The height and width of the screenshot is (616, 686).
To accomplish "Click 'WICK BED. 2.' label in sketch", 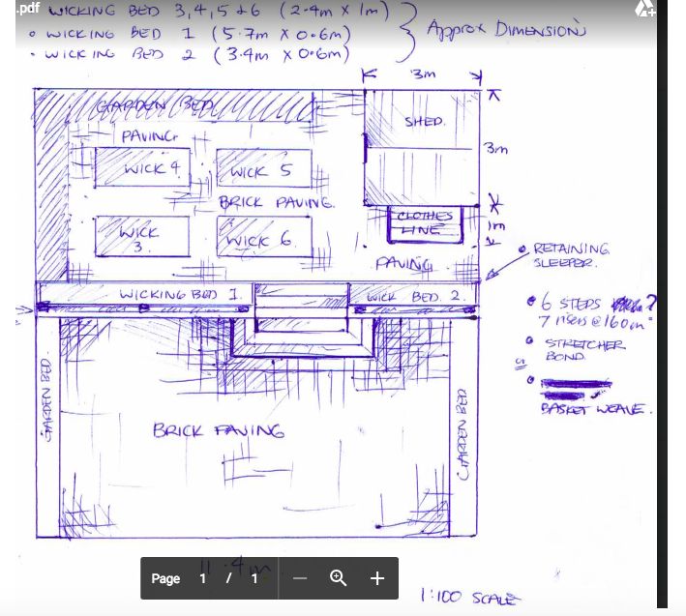I will point(414,297).
